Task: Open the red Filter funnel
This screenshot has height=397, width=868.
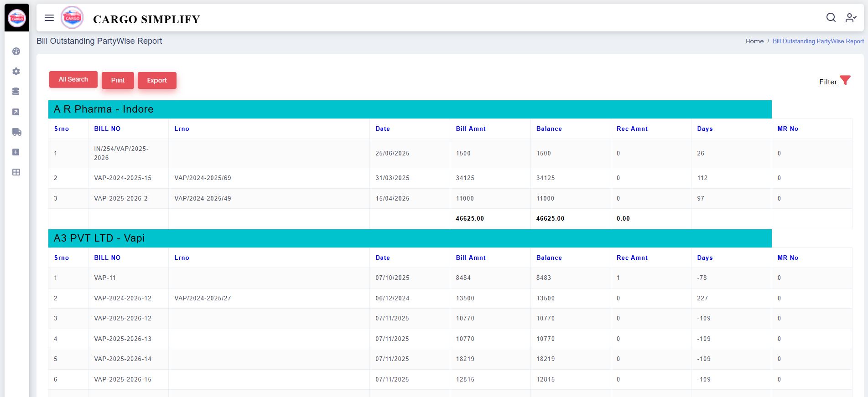Action: (845, 81)
